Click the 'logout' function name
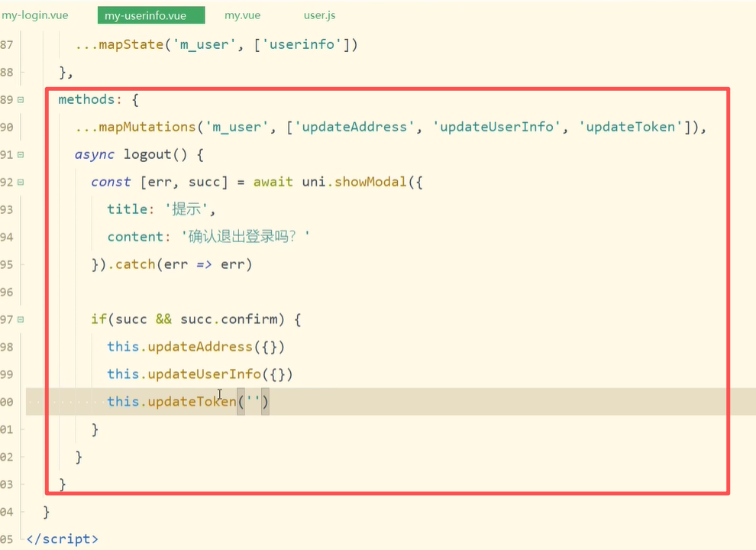This screenshot has height=550, width=756. pyautogui.click(x=147, y=154)
